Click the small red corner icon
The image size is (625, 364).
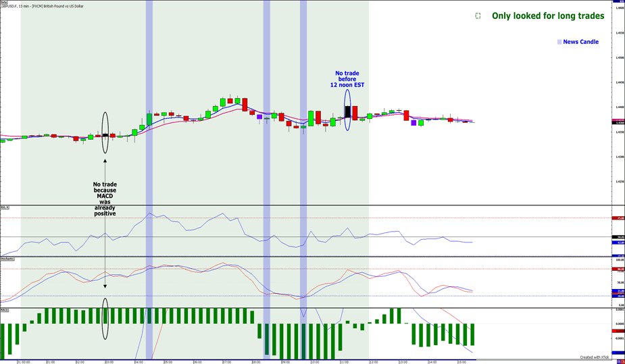point(623,361)
